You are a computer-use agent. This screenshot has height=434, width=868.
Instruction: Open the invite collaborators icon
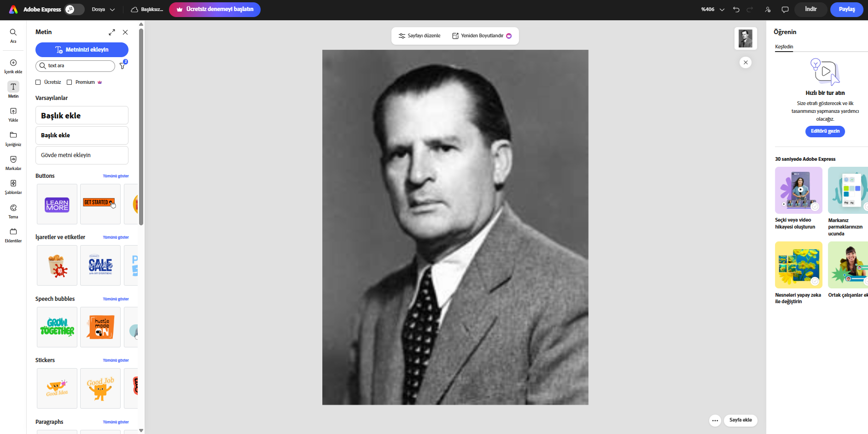[768, 9]
